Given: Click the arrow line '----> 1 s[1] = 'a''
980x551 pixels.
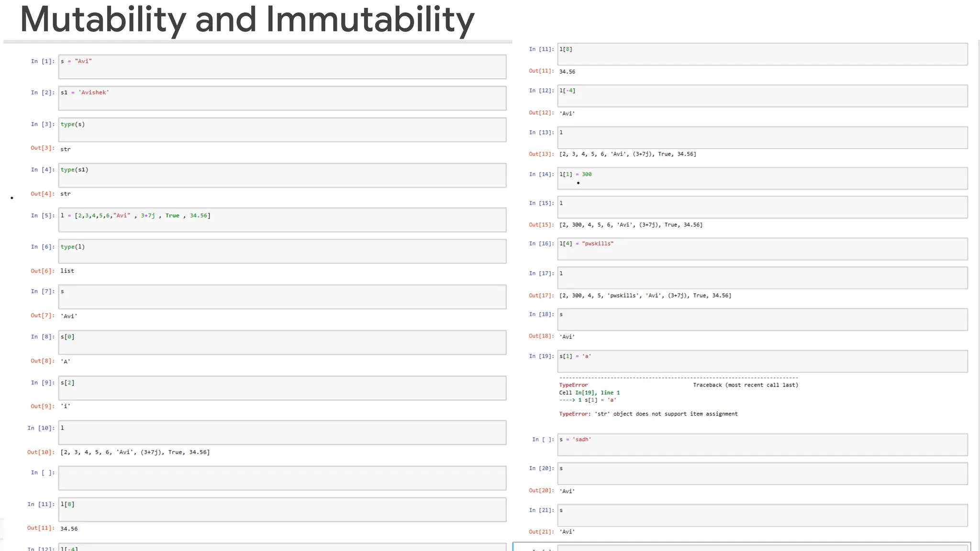Looking at the screenshot, I should (588, 400).
